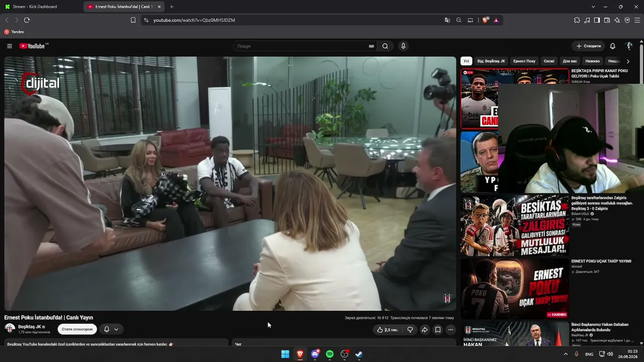
Task: Select the Усі filter chip
Action: [x=466, y=61]
